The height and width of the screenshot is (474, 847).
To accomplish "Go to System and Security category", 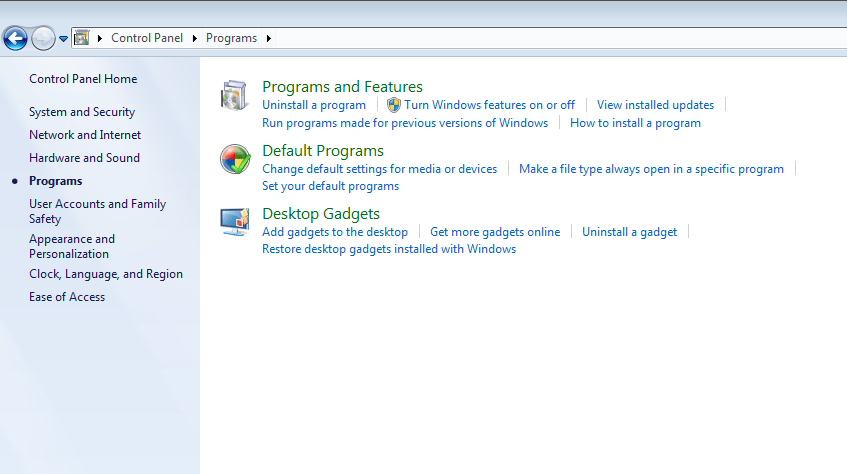I will (82, 112).
